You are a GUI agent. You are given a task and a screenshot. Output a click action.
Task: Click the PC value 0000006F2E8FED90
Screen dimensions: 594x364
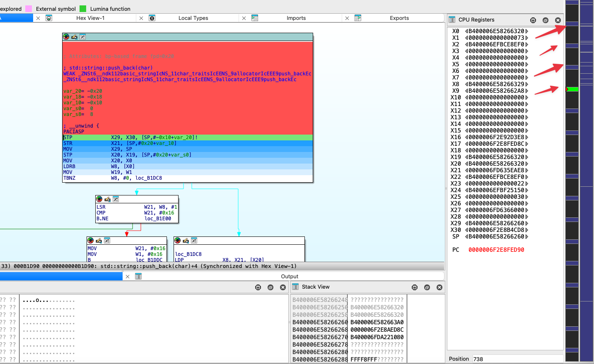496,250
